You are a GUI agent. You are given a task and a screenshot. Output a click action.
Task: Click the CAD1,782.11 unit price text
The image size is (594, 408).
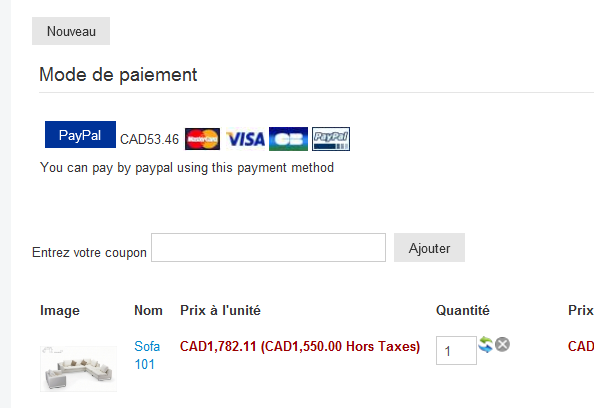pyautogui.click(x=218, y=346)
